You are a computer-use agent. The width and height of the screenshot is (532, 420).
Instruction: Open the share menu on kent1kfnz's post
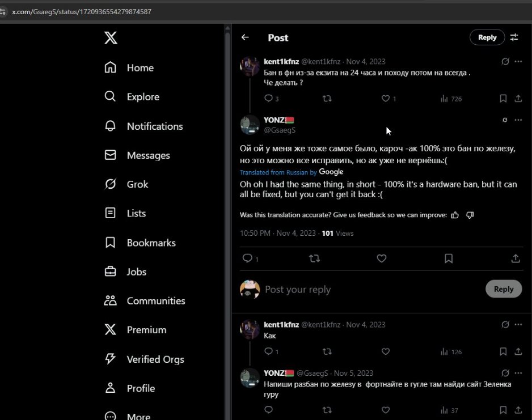518,98
